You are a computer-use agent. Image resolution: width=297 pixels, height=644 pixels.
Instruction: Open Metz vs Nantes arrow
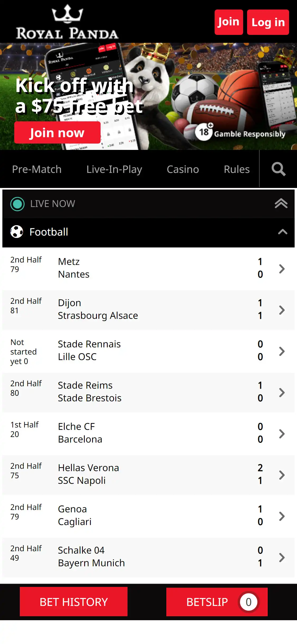282,269
